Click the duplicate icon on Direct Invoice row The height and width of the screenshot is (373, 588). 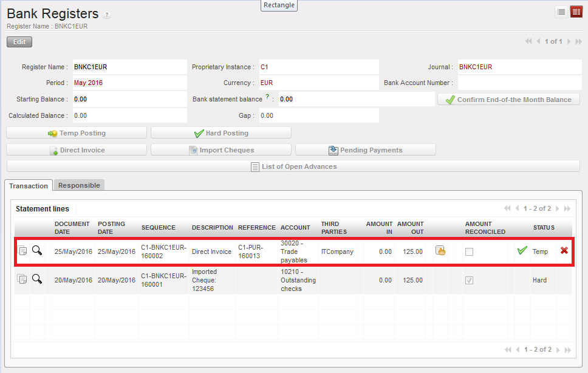(x=22, y=251)
